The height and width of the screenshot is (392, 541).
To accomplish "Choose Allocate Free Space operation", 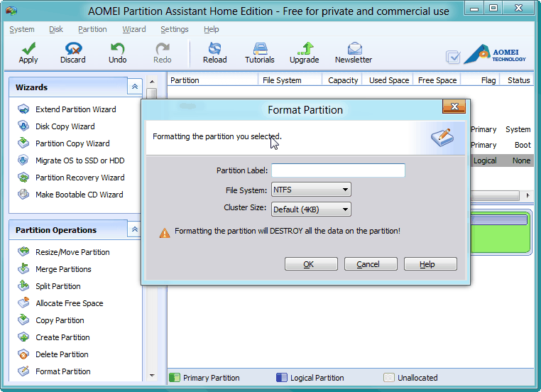I will coord(70,303).
